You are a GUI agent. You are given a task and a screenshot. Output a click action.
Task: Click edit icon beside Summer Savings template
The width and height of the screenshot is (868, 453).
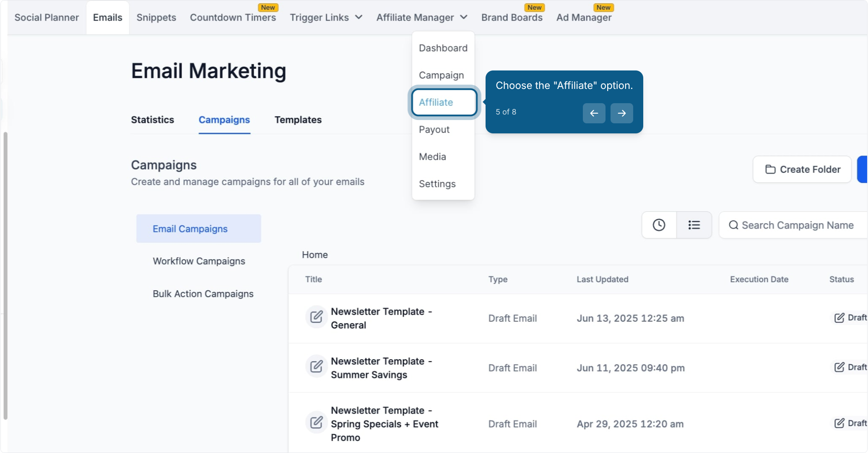[x=316, y=366]
